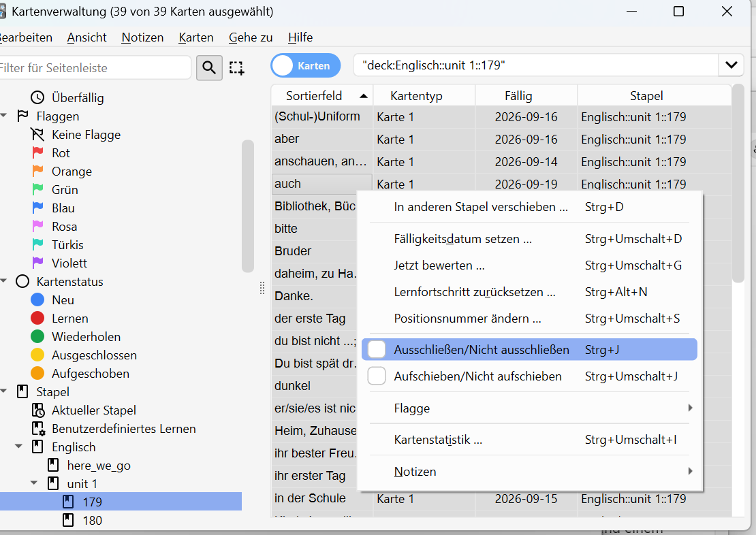Toggle the Karten/Notizen switch

pos(306,65)
